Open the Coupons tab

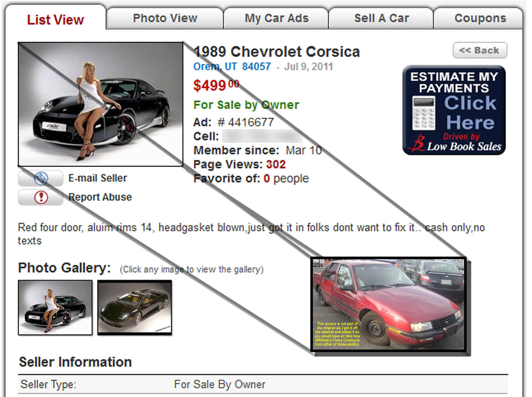coord(480,18)
